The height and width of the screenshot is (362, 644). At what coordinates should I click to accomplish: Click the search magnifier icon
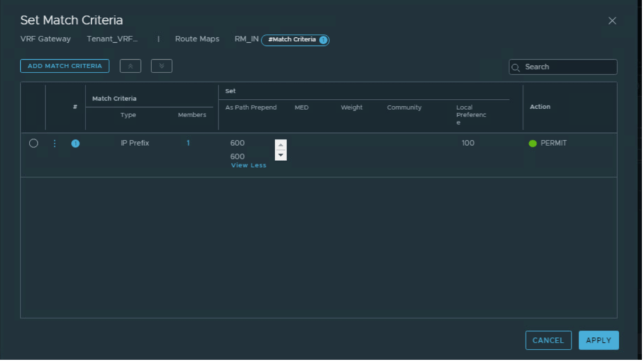(516, 67)
